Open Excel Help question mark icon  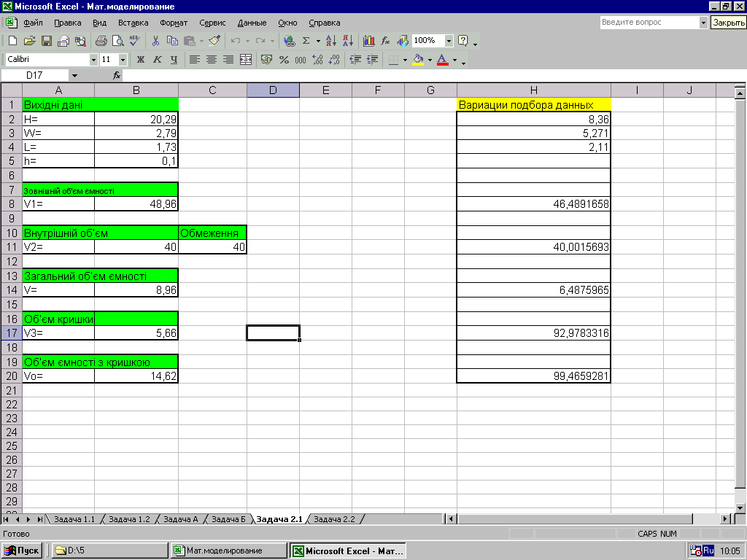462,41
